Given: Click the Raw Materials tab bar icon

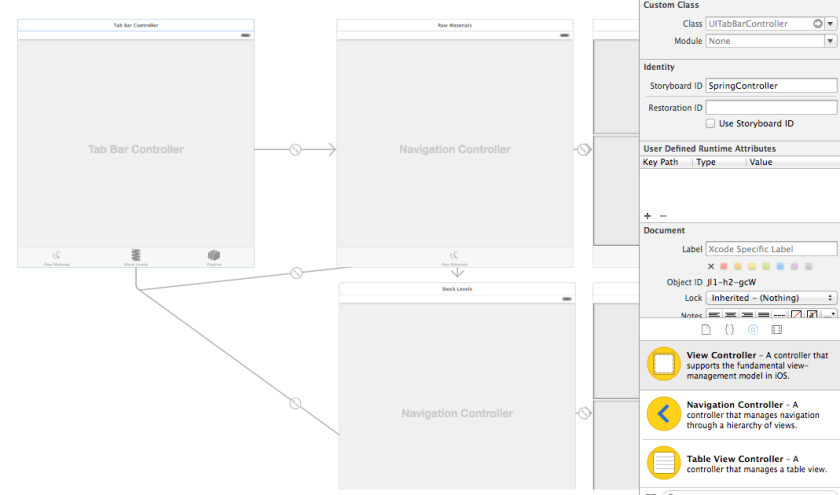Looking at the screenshot, I should point(57,257).
